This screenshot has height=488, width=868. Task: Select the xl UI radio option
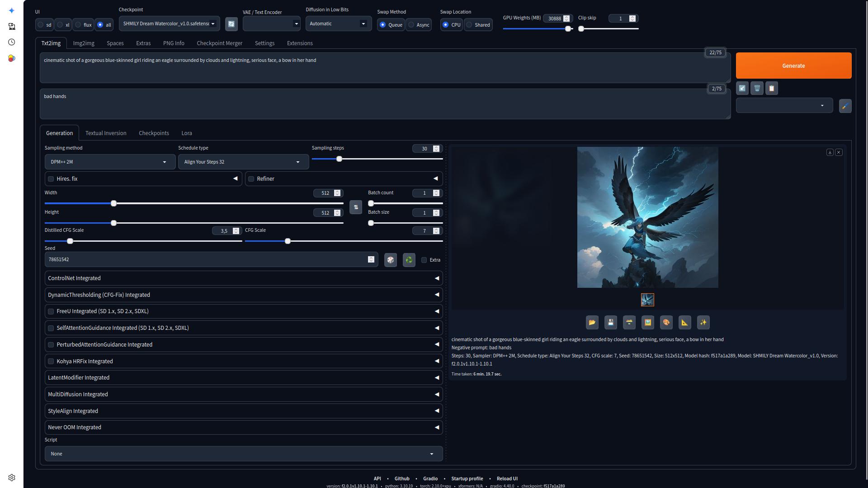[x=63, y=25]
